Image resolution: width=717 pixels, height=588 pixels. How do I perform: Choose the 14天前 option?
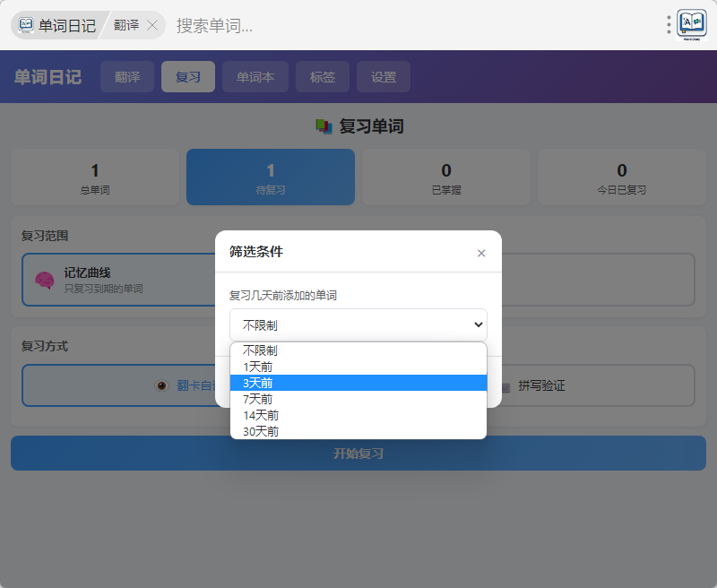coord(261,415)
